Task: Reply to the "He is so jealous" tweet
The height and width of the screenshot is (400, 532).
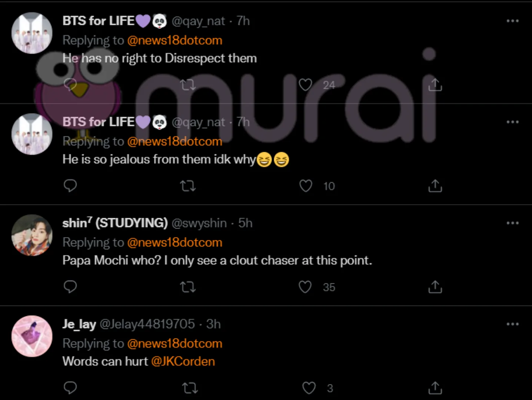Action: (x=70, y=185)
